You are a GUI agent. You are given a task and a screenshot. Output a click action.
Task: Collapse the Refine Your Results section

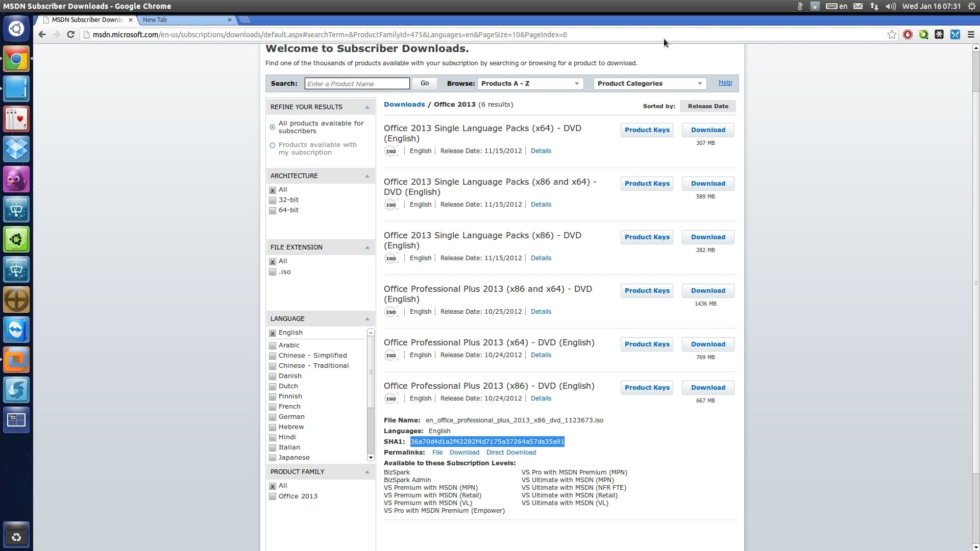click(x=367, y=107)
